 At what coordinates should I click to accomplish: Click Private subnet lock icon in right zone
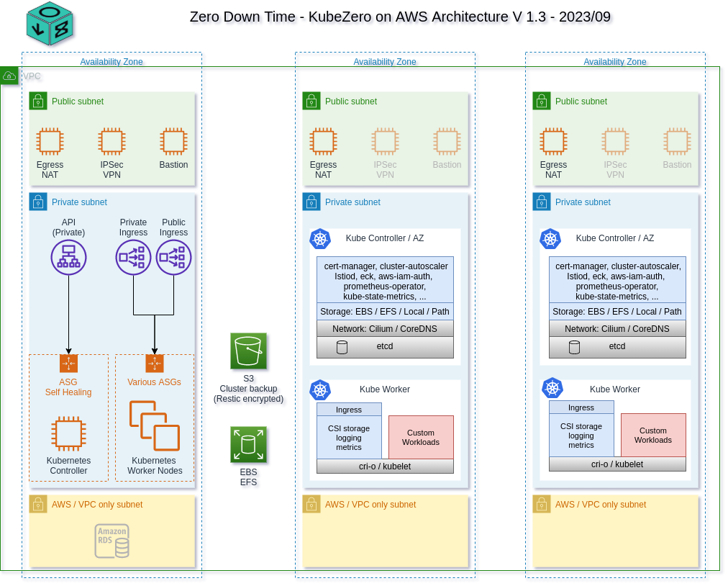(542, 202)
